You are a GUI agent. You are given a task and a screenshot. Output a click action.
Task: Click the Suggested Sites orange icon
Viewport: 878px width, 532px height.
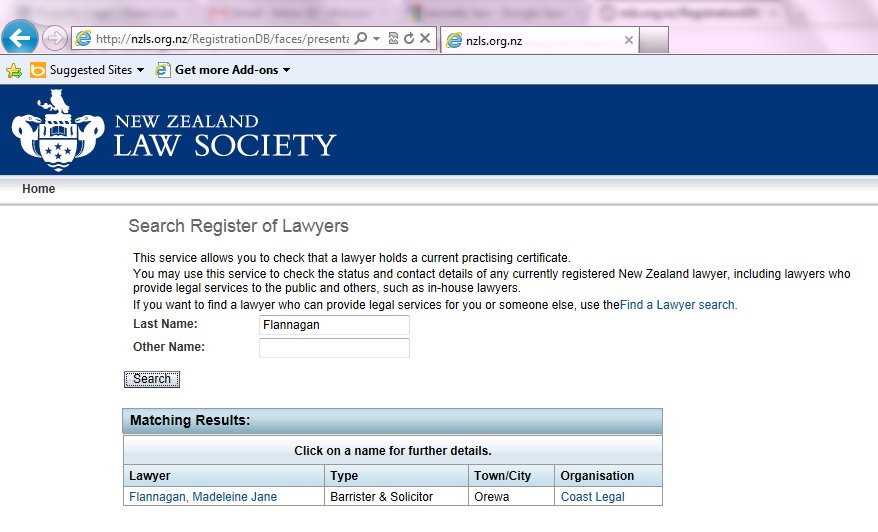[x=38, y=70]
